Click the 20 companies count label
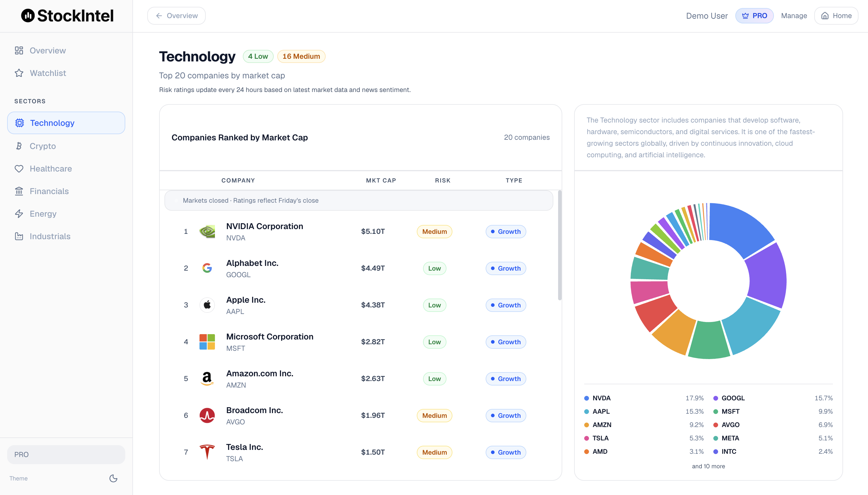 click(527, 137)
